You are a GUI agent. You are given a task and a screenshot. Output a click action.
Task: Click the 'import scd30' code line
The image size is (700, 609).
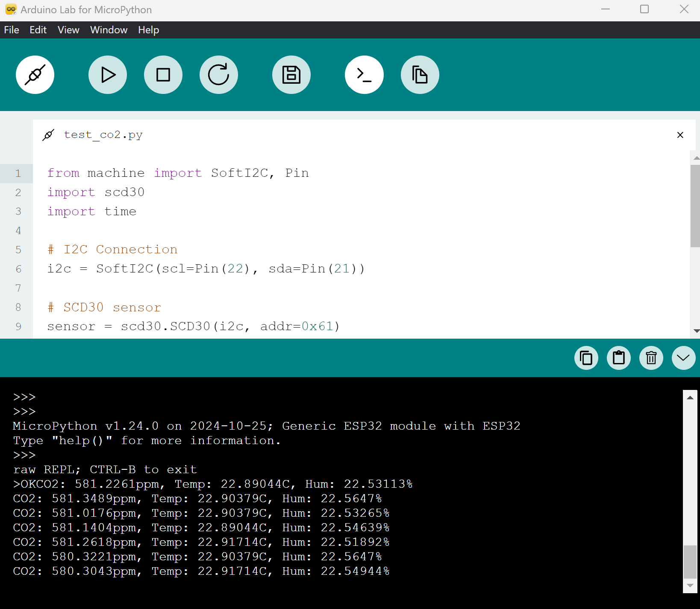[96, 193]
